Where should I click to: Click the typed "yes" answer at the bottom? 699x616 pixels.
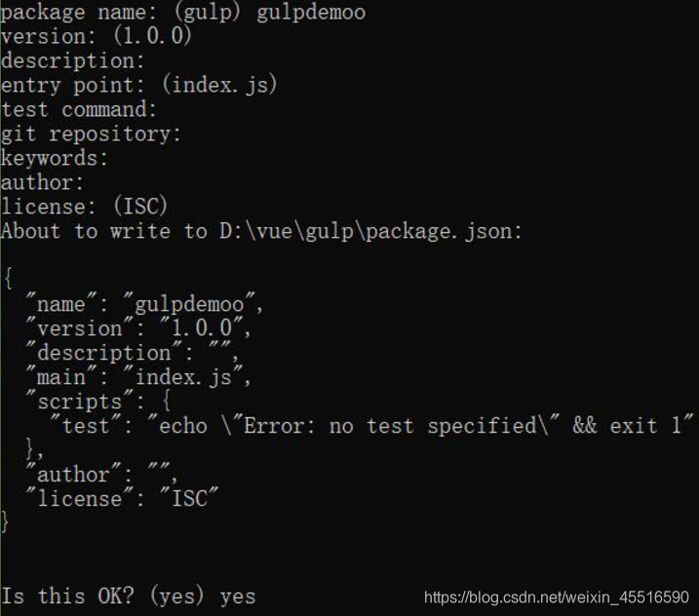click(238, 596)
